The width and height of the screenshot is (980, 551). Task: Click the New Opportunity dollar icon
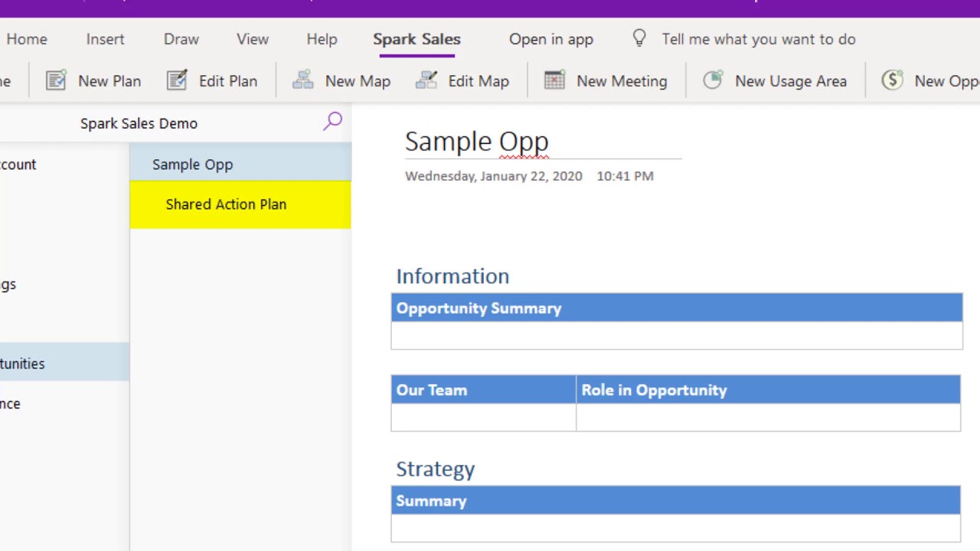click(x=892, y=80)
